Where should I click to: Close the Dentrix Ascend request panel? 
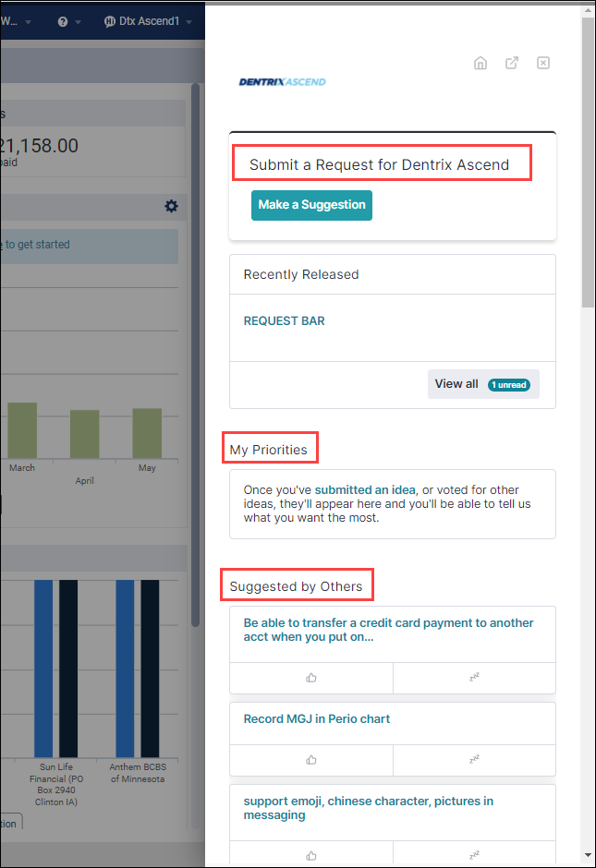pyautogui.click(x=543, y=63)
